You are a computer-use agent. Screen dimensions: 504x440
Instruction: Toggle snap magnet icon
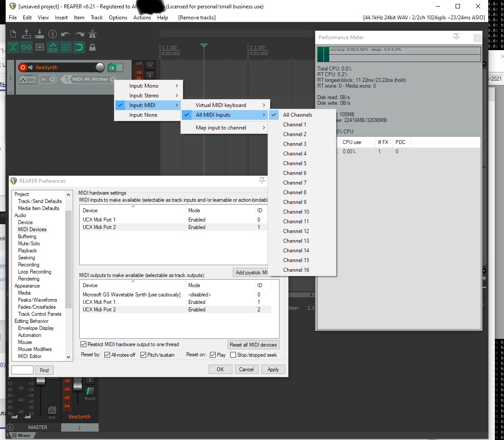(79, 47)
